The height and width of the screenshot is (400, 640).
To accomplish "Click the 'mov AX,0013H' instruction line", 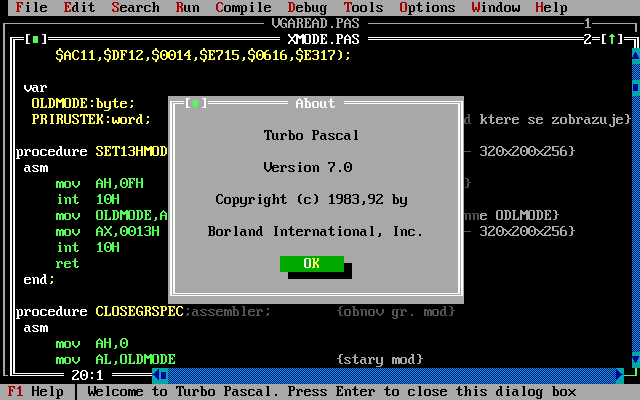I will [107, 231].
